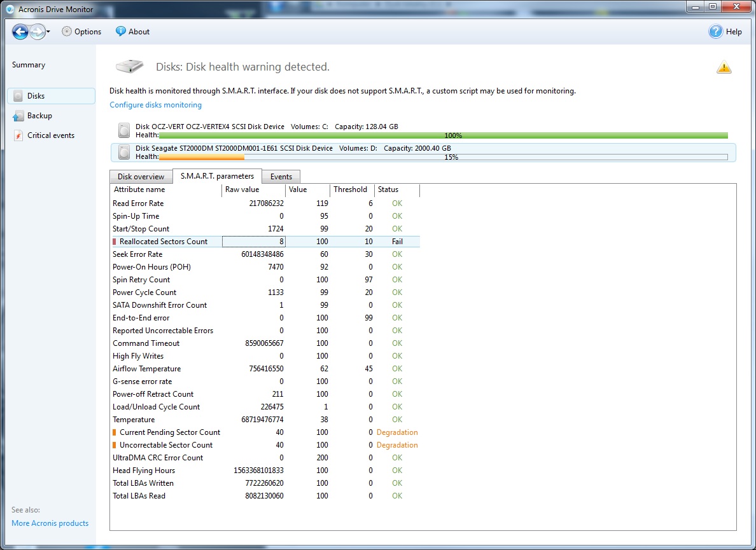
Task: Select Power-On Hours (POH) row
Action: pos(265,267)
